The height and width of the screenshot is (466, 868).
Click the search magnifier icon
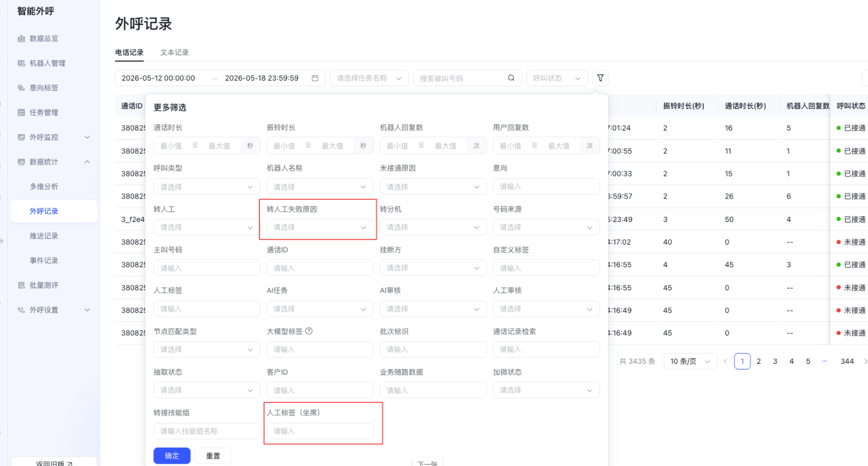pos(511,78)
